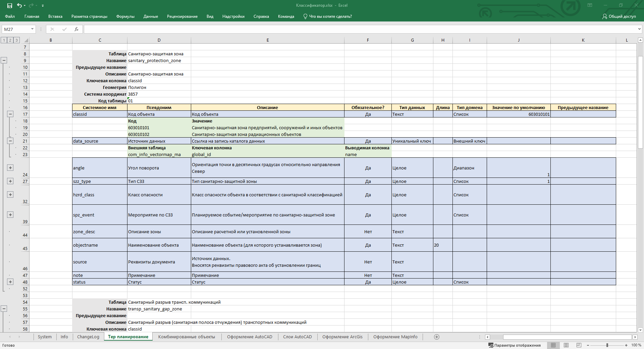
Task: Undo the last action in the quick access toolbar
Action: [19, 5]
